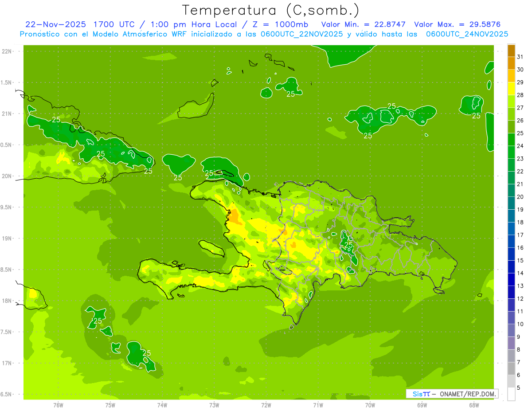
Task: Click the colorbar label '29'
Action: pos(520,82)
